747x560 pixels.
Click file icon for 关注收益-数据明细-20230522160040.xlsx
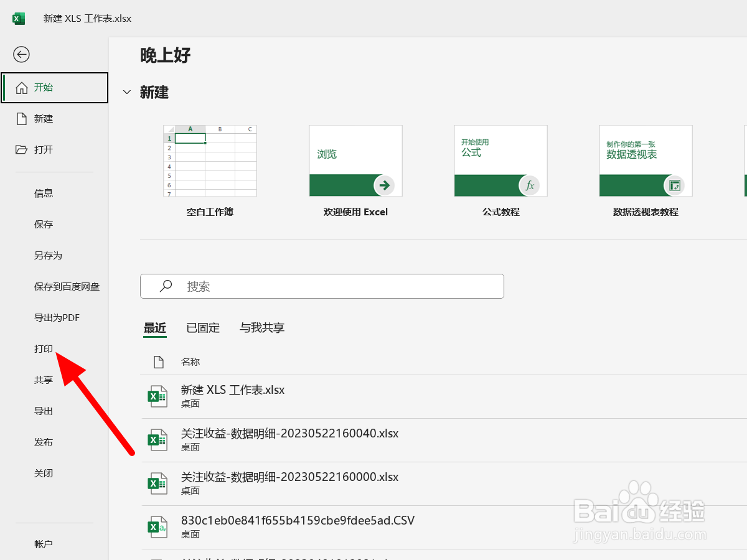157,439
